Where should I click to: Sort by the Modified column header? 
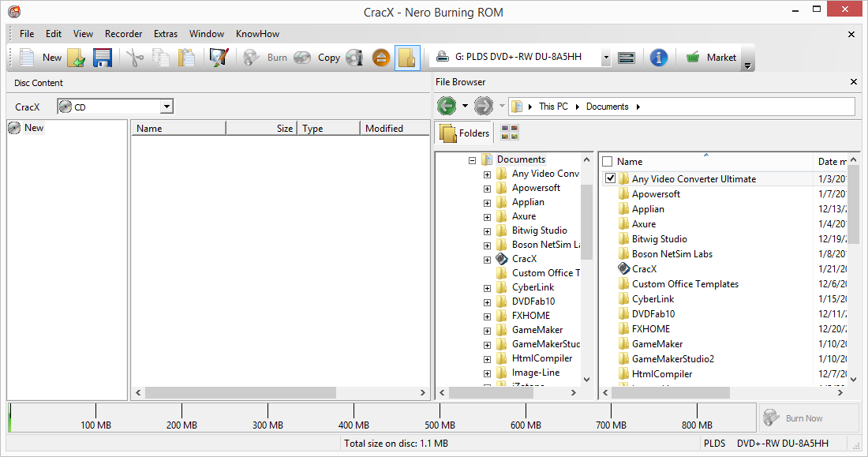click(395, 129)
